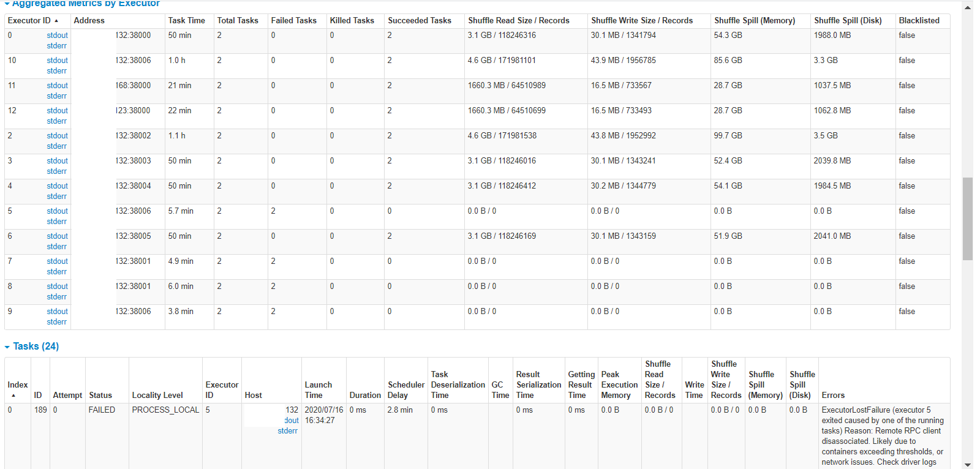The height and width of the screenshot is (469, 980).
Task: Sort tasks by Duration header
Action: click(x=365, y=396)
